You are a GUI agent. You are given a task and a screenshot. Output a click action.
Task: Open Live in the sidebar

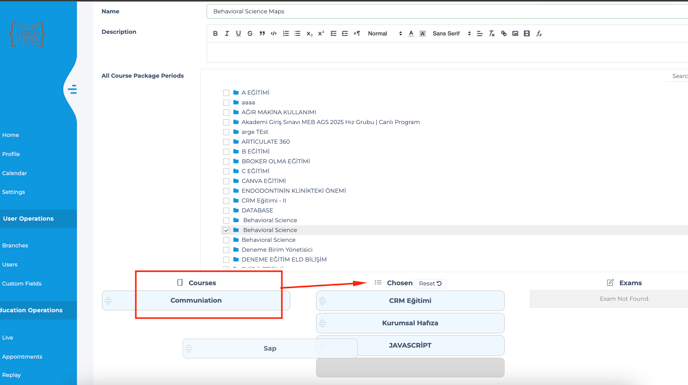pyautogui.click(x=7, y=338)
